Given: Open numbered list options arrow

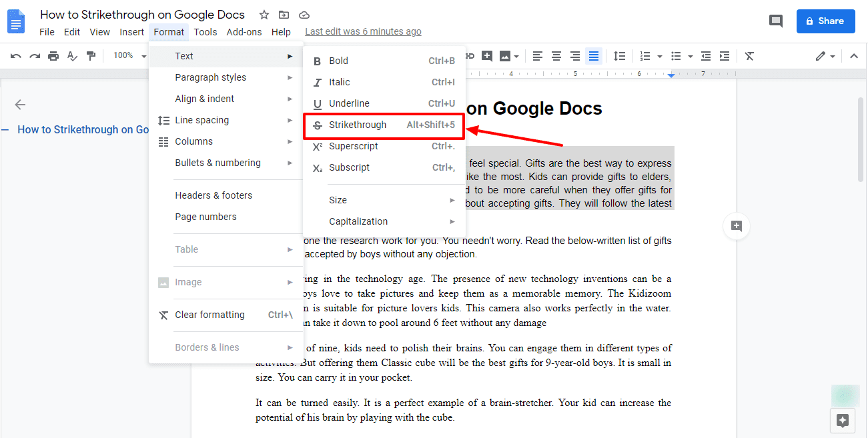Looking at the screenshot, I should tap(660, 56).
